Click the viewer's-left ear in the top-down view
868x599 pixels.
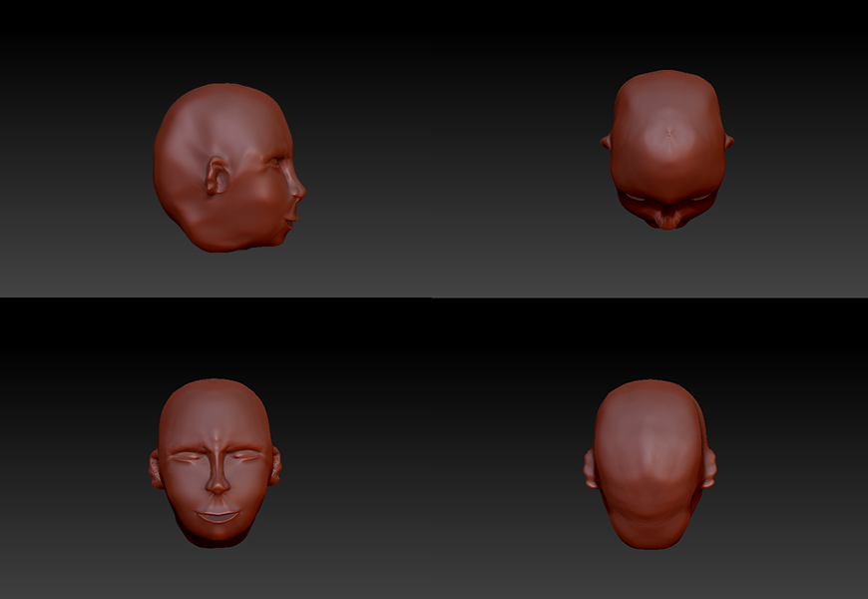pos(606,143)
